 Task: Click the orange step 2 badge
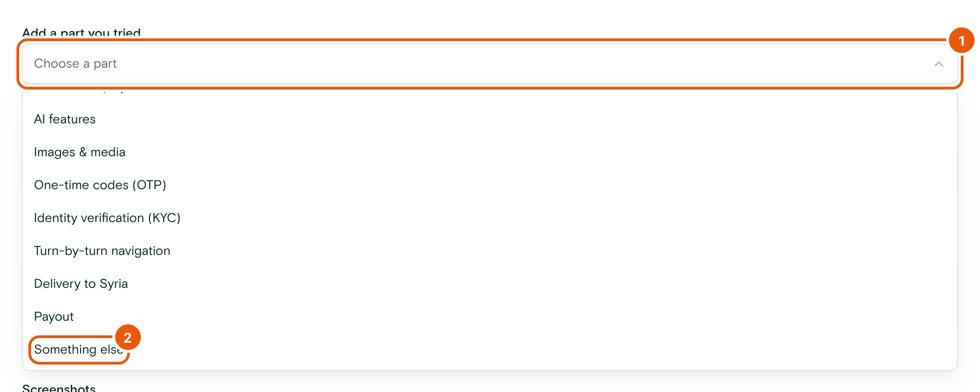point(128,338)
